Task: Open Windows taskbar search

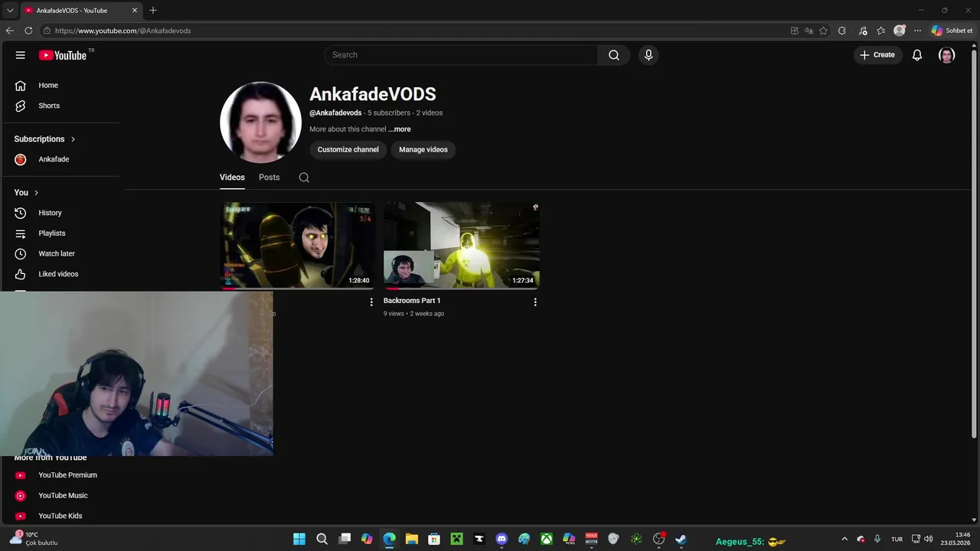Action: tap(322, 540)
